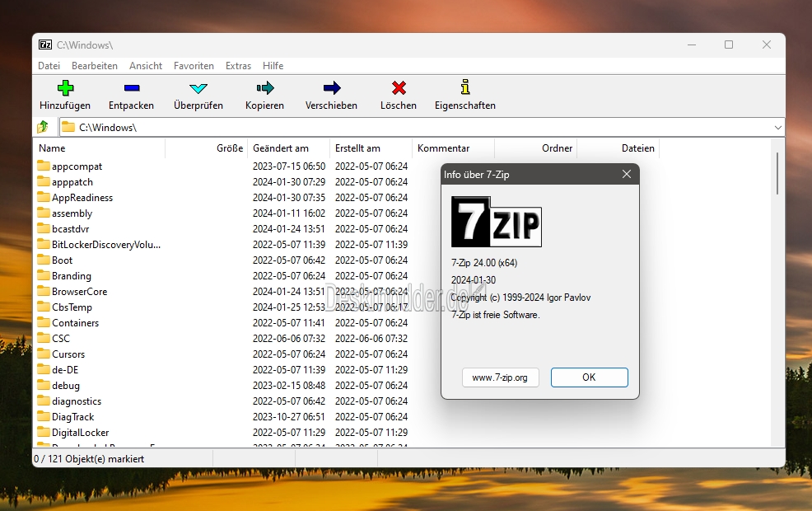Click the "7-Zip ist freie Software." text
Viewport: 812px width, 511px height.
[496, 315]
